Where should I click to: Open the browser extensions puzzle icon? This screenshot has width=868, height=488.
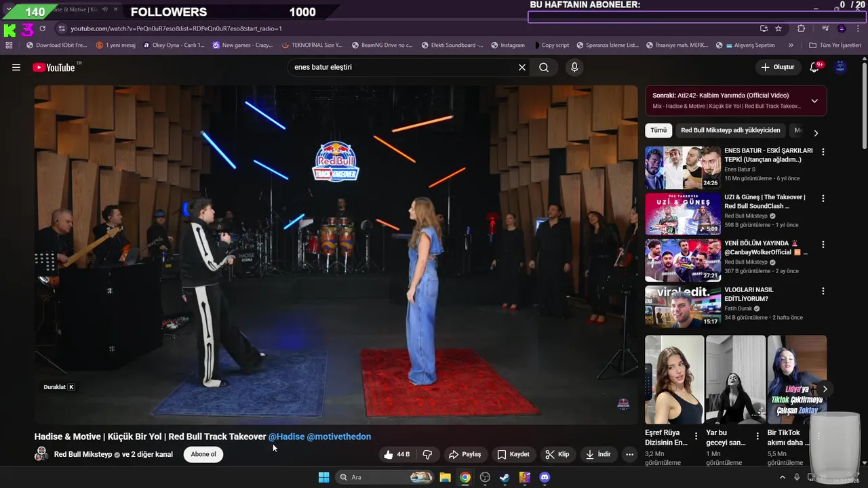point(802,28)
